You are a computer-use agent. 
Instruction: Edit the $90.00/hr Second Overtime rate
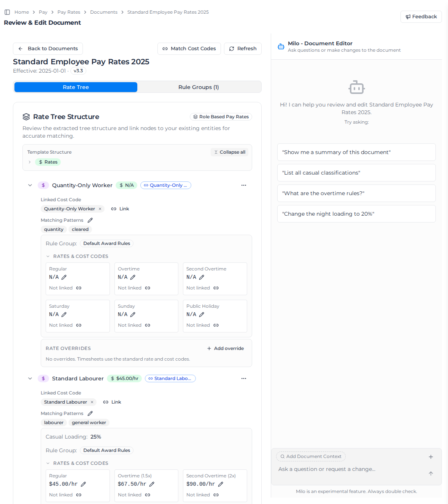pos(221,484)
